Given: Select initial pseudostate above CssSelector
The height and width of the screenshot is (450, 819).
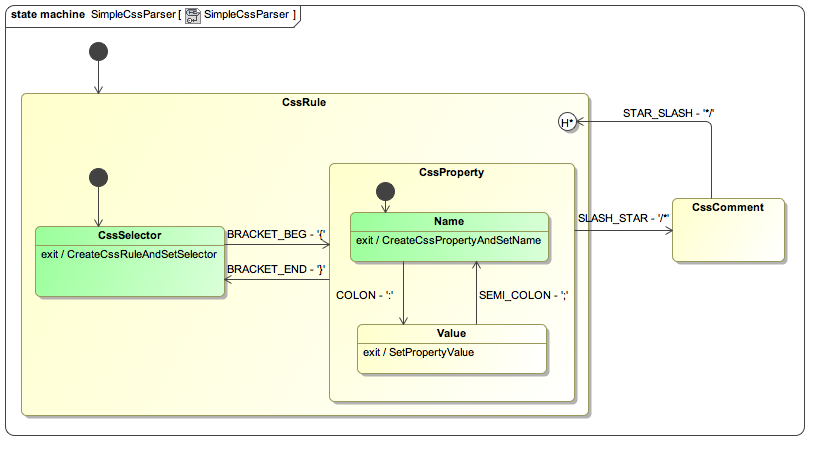Looking at the screenshot, I should pos(98,178).
